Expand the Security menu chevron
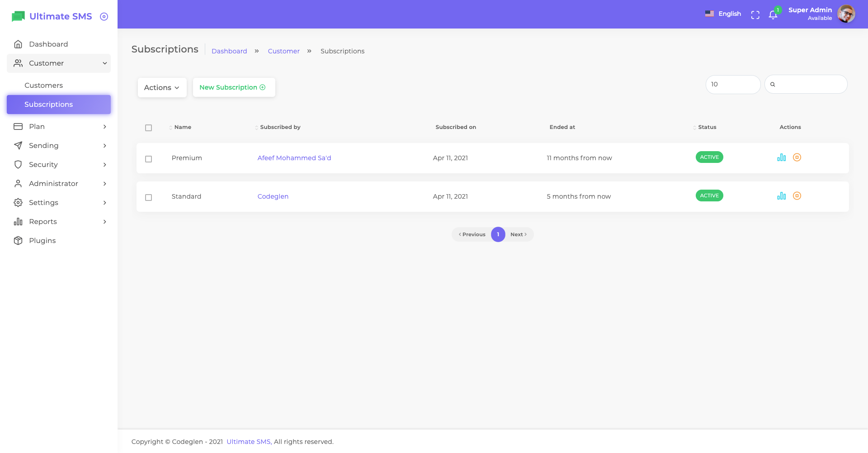The height and width of the screenshot is (453, 868). tap(105, 165)
